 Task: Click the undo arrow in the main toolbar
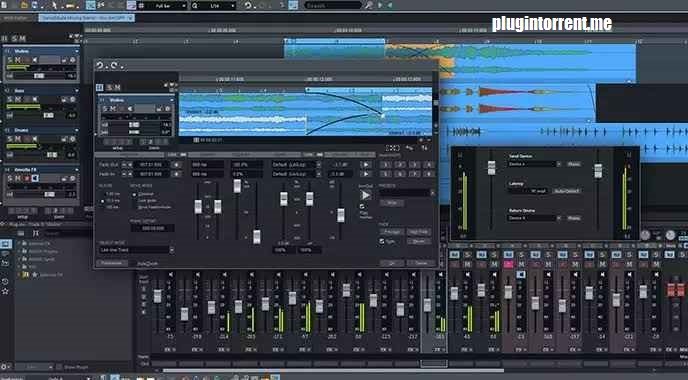coord(248,5)
